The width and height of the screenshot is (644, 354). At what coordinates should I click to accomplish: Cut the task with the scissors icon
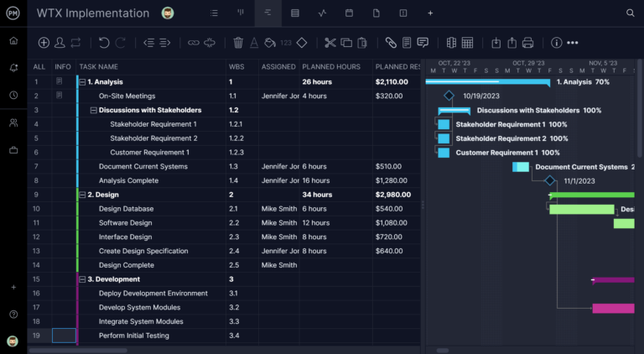330,43
